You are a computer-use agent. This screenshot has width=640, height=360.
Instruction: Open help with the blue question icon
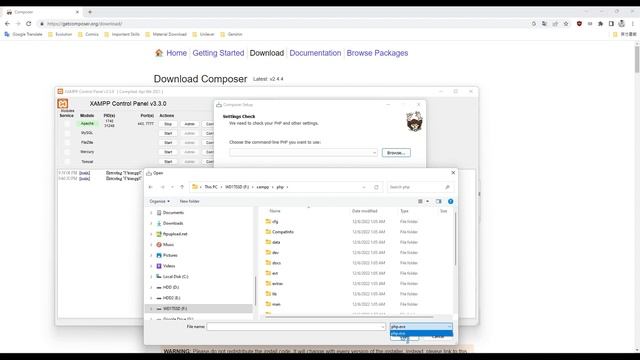(x=451, y=201)
